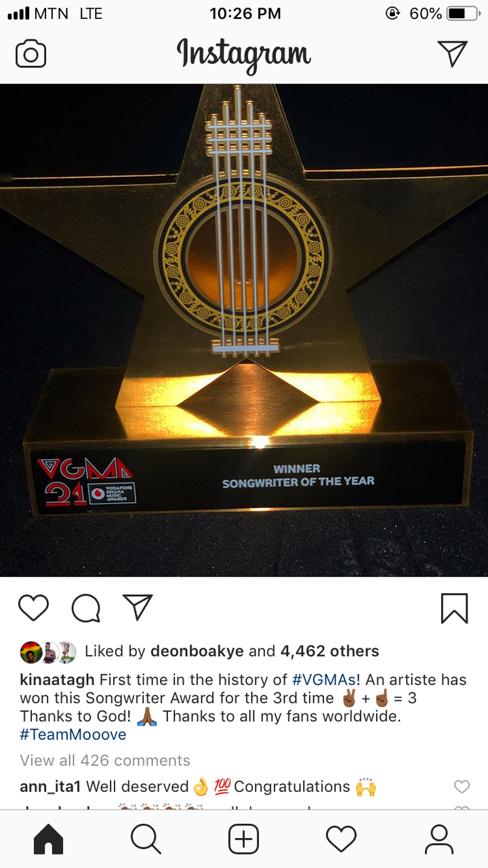
Task: Save post with the bookmark icon
Action: [454, 608]
